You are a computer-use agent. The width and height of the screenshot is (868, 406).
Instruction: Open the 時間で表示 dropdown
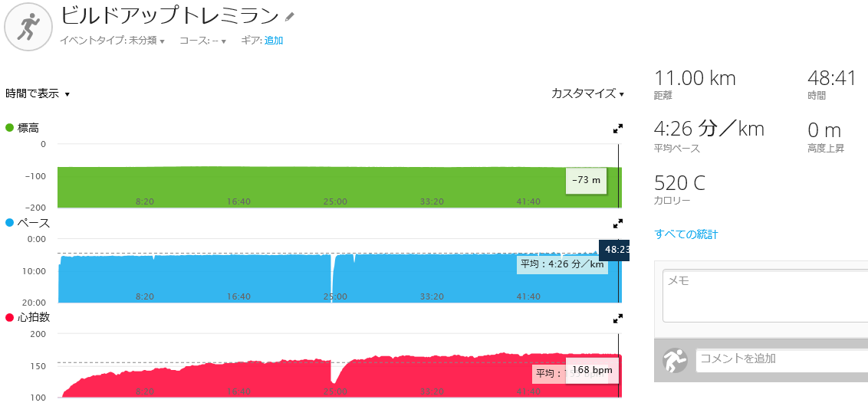point(38,93)
